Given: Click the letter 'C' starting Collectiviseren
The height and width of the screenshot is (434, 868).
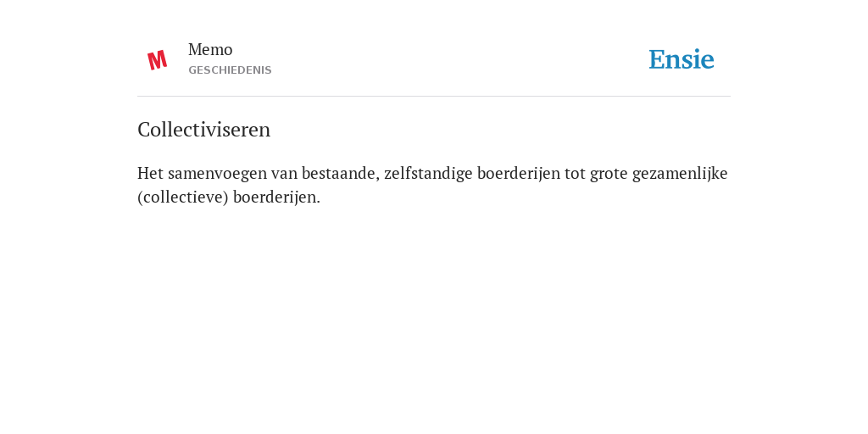Looking at the screenshot, I should (x=143, y=130).
